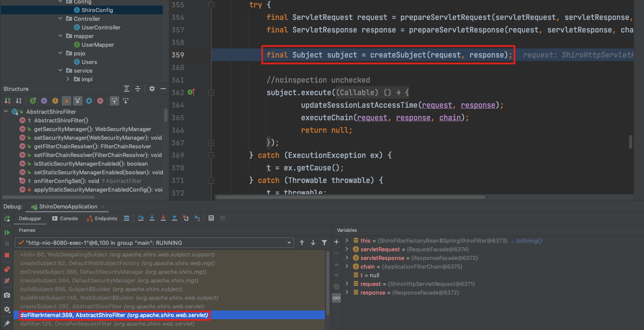Expand servletRequest variable node

click(x=347, y=249)
